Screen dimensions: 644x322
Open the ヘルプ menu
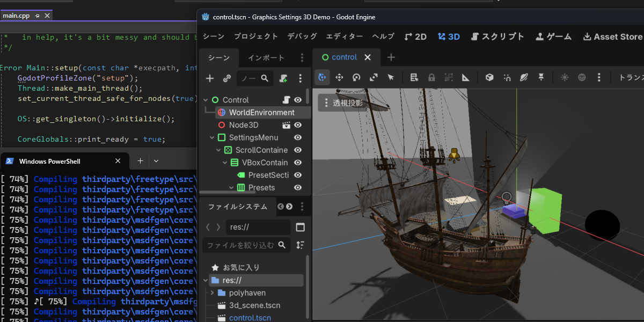coord(383,36)
